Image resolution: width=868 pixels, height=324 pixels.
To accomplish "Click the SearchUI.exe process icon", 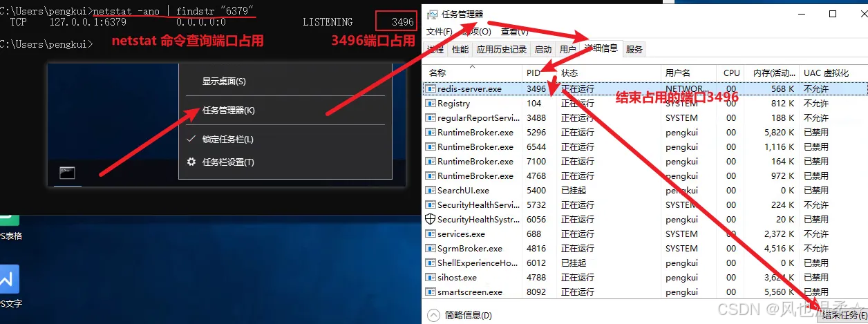I will click(431, 191).
